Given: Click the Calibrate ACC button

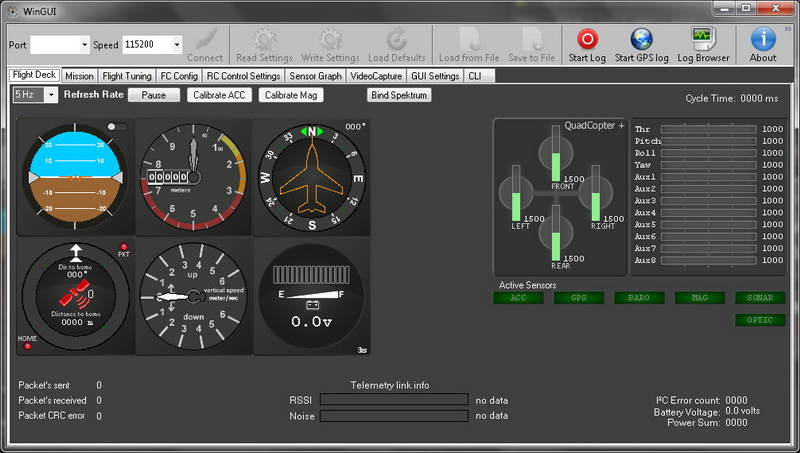Looking at the screenshot, I should (x=219, y=95).
